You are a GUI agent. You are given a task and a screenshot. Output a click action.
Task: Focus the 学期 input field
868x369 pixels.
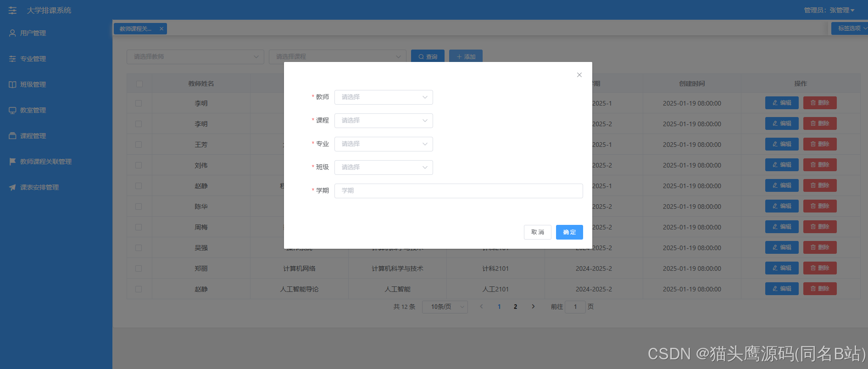click(x=459, y=191)
